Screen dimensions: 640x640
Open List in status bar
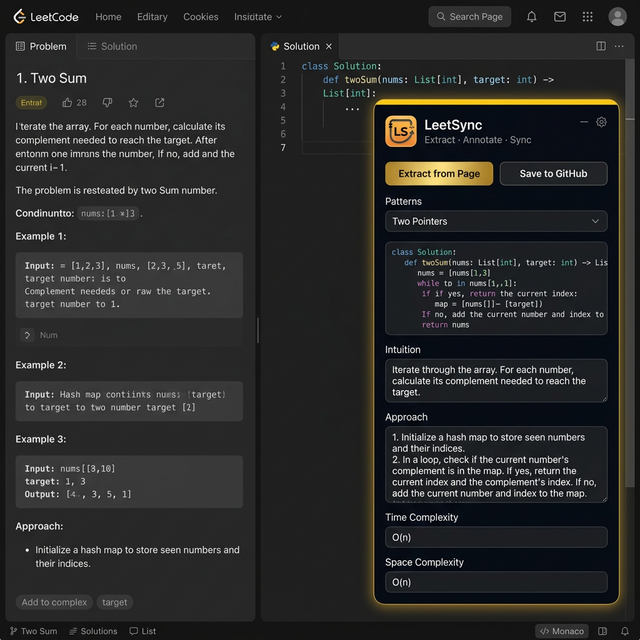pos(142,631)
